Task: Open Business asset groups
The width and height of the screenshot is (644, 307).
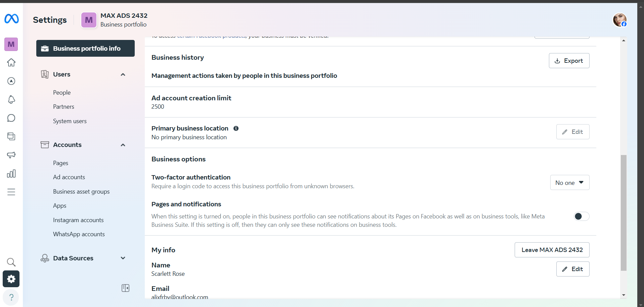Action: click(x=81, y=192)
